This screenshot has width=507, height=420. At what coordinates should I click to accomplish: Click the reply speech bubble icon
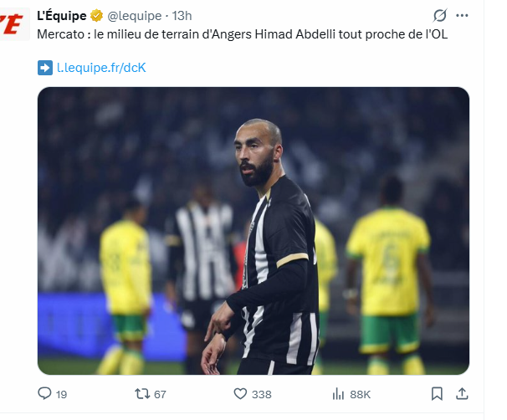(x=45, y=393)
